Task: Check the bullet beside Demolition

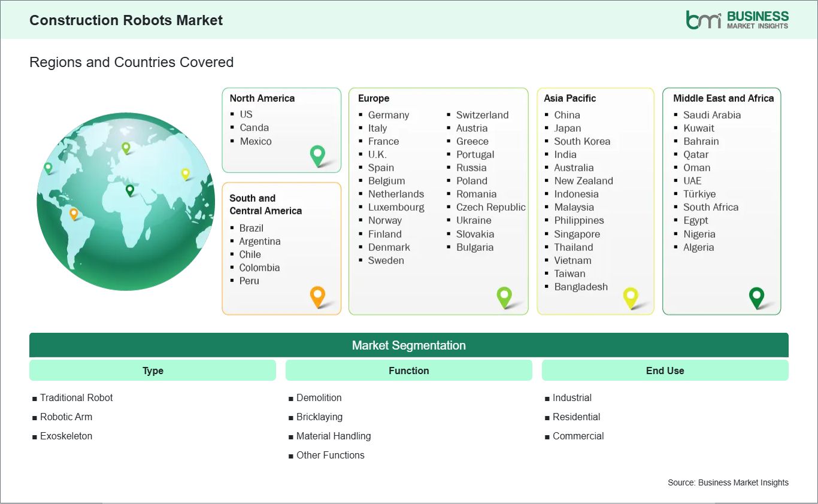Action: 290,398
